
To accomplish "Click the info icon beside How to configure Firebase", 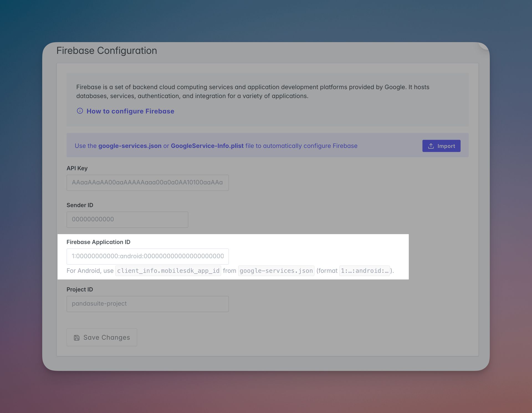I will pos(80,111).
